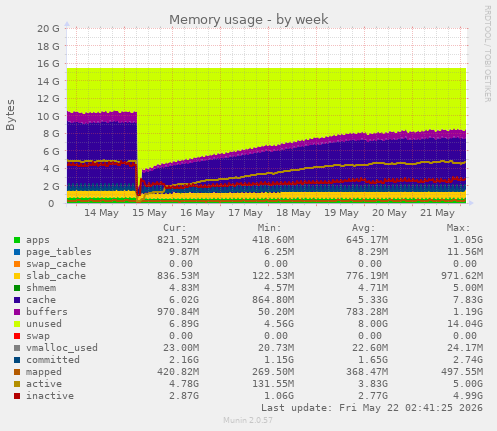Click the 'Bytes' vertical axis label
The width and height of the screenshot is (497, 431).
10,115
